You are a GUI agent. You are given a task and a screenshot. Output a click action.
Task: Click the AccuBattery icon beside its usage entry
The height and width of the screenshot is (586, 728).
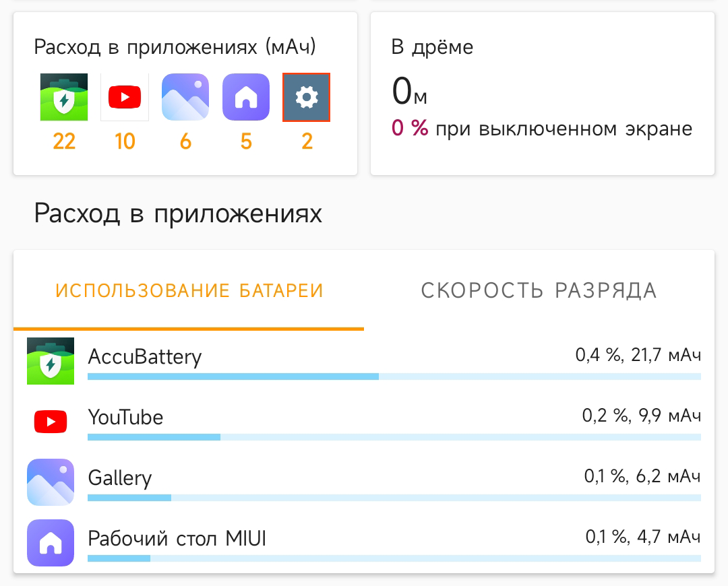tap(51, 361)
